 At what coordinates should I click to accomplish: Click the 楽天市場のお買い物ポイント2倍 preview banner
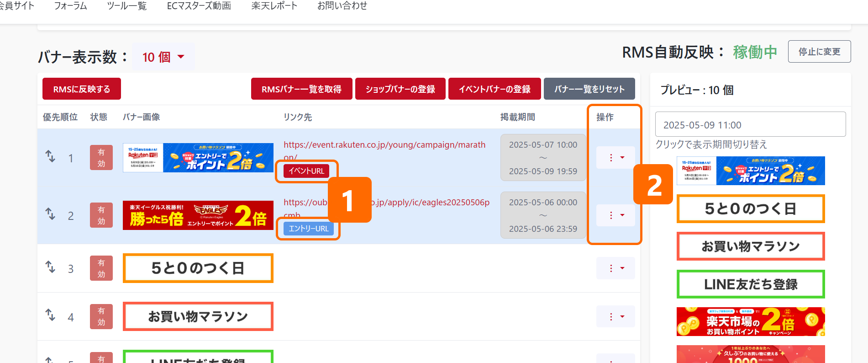[751, 322]
